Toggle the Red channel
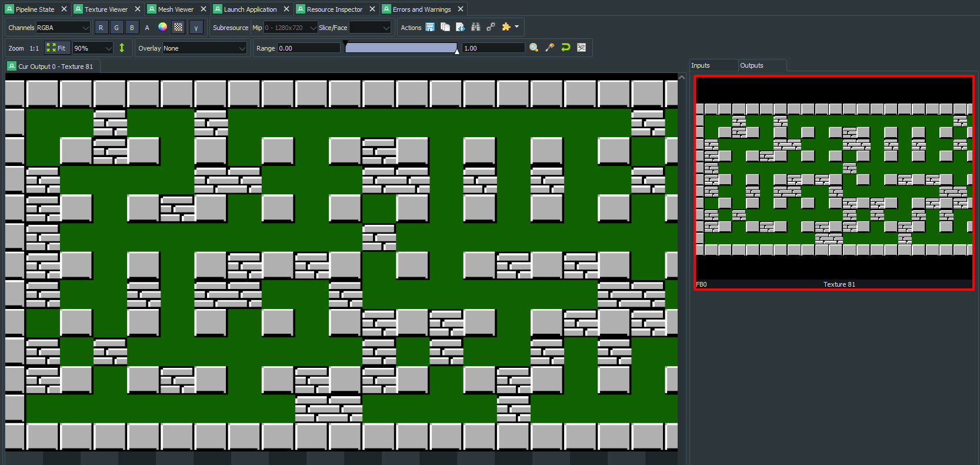This screenshot has width=980, height=465. tap(101, 28)
